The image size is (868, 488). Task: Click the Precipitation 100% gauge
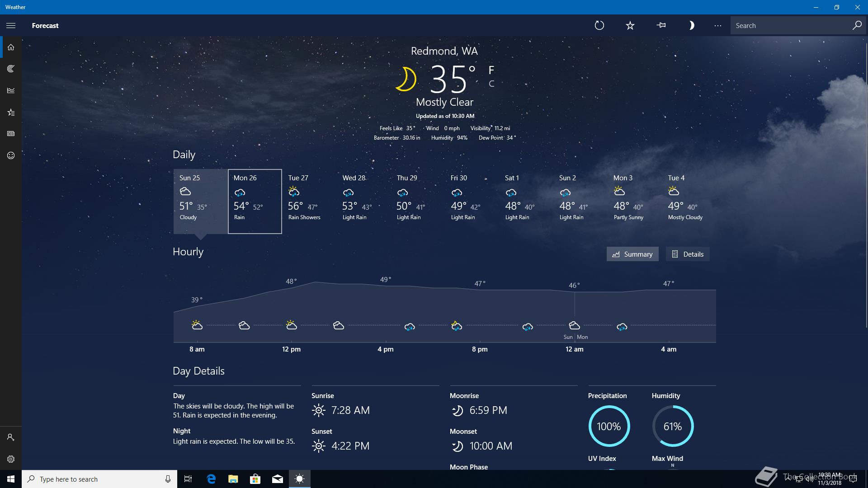point(609,426)
